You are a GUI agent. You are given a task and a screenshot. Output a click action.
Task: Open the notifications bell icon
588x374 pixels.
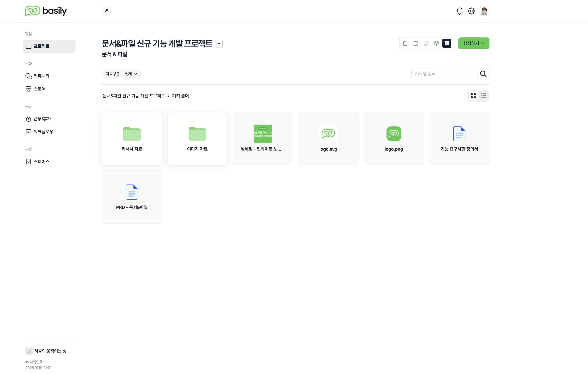(x=459, y=11)
